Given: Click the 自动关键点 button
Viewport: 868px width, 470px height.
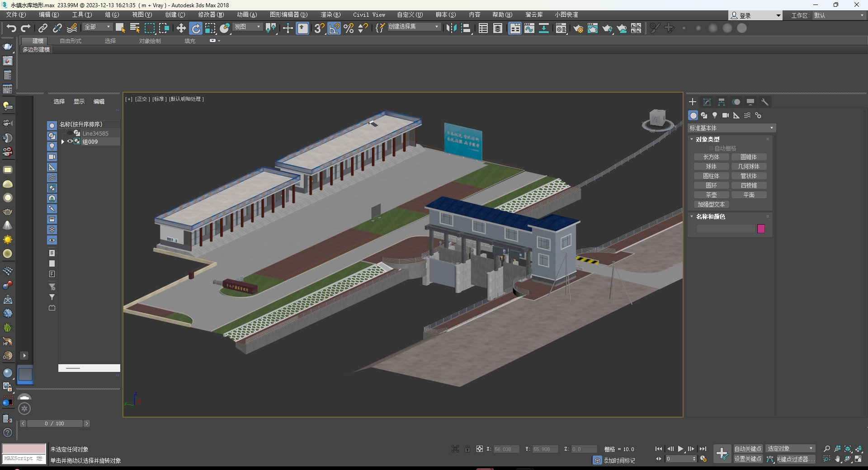Looking at the screenshot, I should click(748, 448).
